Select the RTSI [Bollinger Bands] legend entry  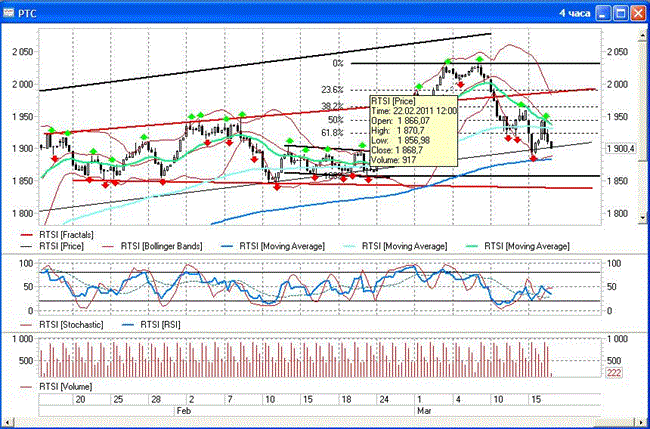point(152,246)
